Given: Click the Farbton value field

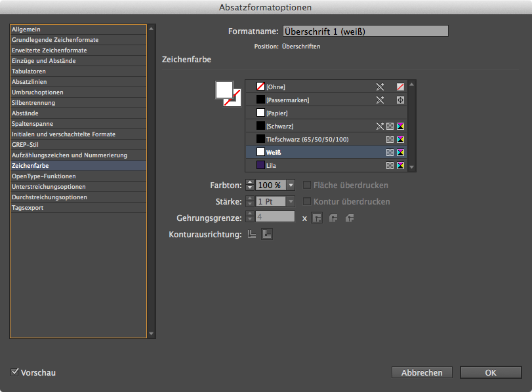Looking at the screenshot, I should tap(271, 185).
